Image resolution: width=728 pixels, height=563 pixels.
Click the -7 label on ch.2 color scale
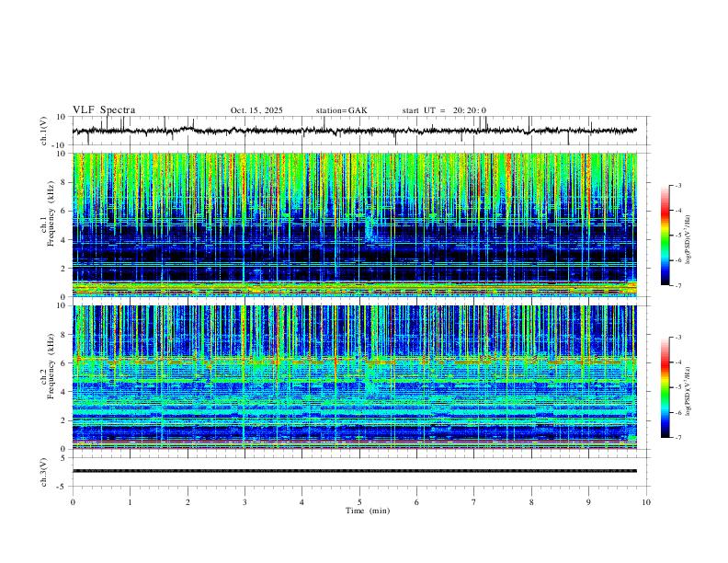[677, 438]
